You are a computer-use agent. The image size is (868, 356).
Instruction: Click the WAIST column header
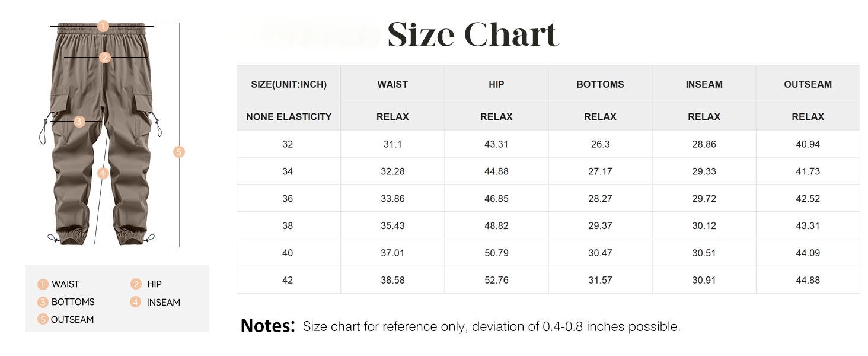point(392,84)
